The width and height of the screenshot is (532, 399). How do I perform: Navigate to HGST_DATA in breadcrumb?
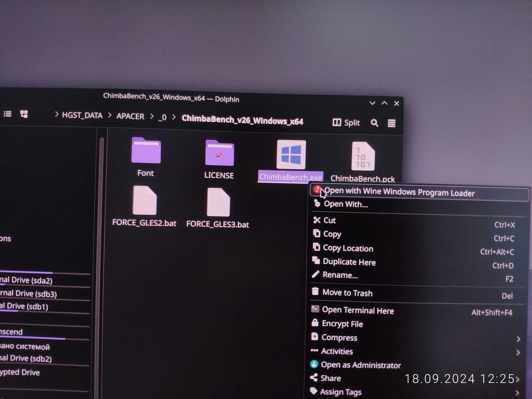click(x=82, y=115)
